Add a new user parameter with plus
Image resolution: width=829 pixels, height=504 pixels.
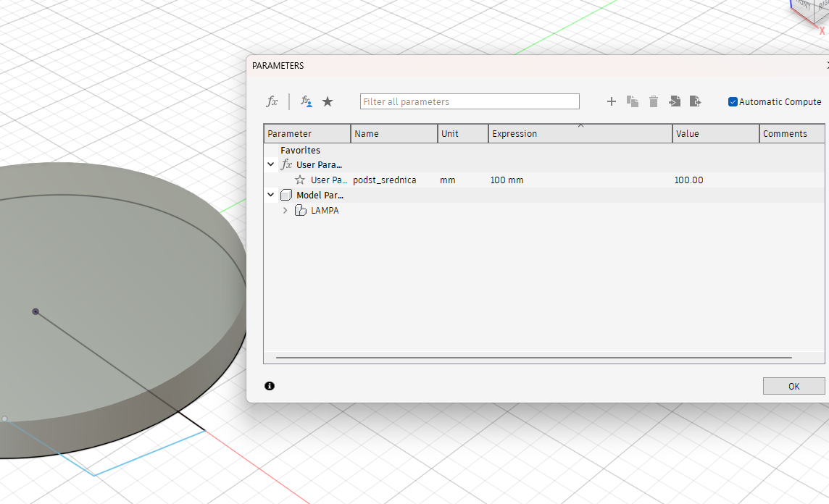611,102
